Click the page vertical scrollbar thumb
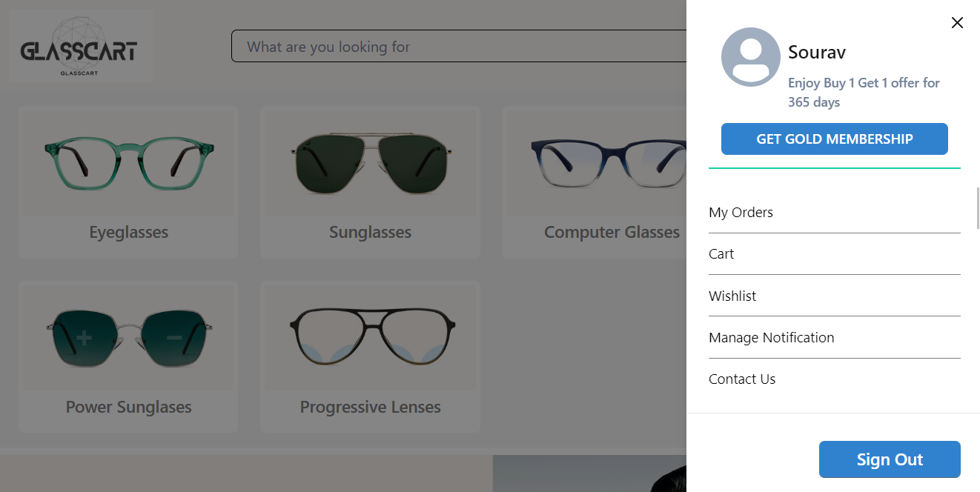The image size is (980, 492). click(978, 208)
